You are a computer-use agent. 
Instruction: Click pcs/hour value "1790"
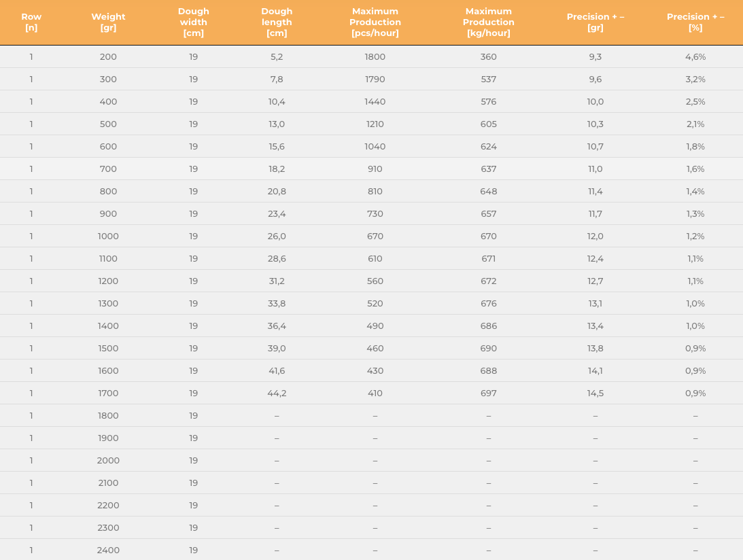click(375, 79)
